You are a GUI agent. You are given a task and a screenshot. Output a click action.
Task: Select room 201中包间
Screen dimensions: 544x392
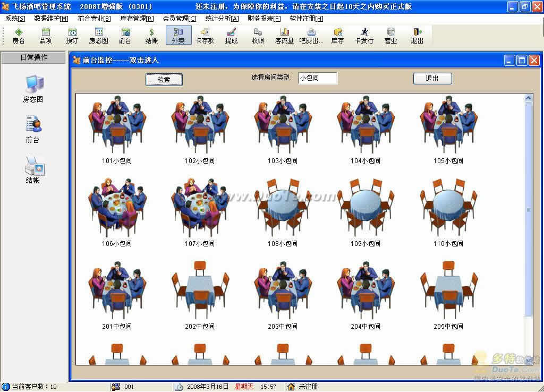[117, 295]
